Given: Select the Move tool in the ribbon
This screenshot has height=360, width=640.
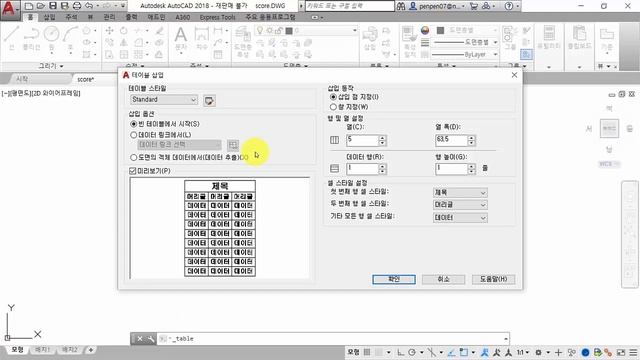Looking at the screenshot, I should [x=109, y=31].
